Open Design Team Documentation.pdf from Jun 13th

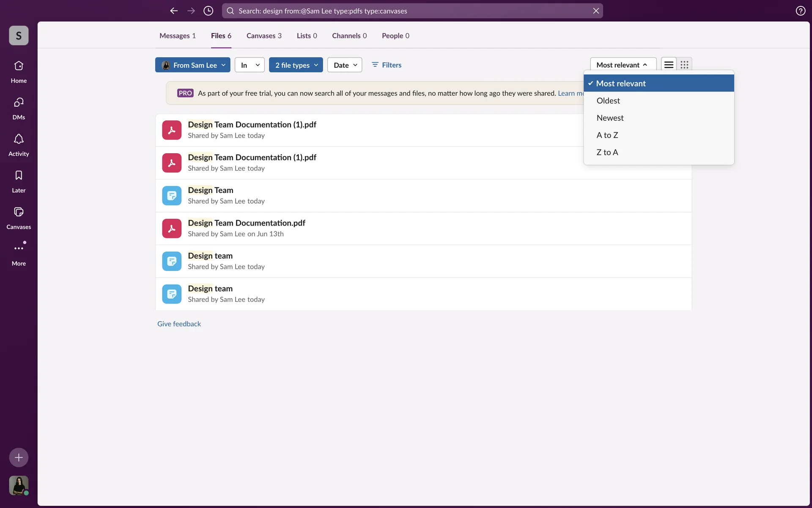tap(247, 223)
